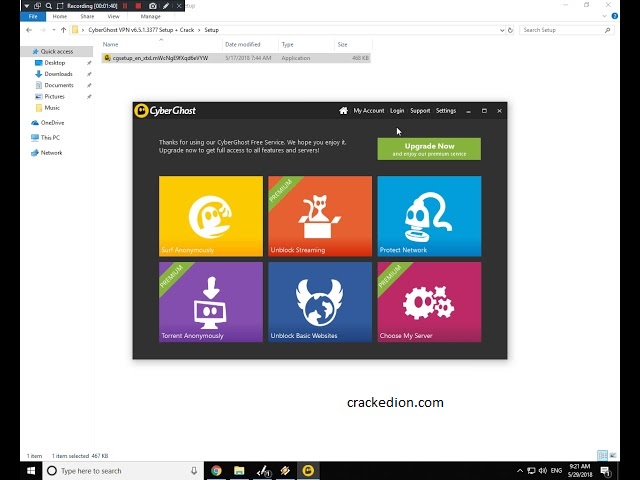Open the Manage ribbon tab

151,16
